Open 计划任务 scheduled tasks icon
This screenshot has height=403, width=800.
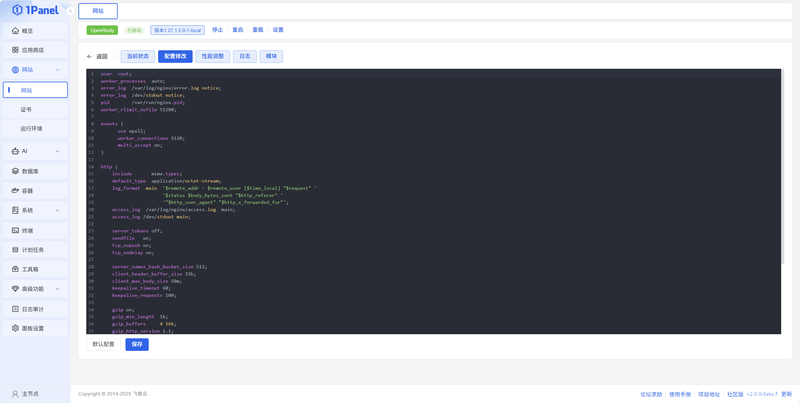tap(15, 249)
